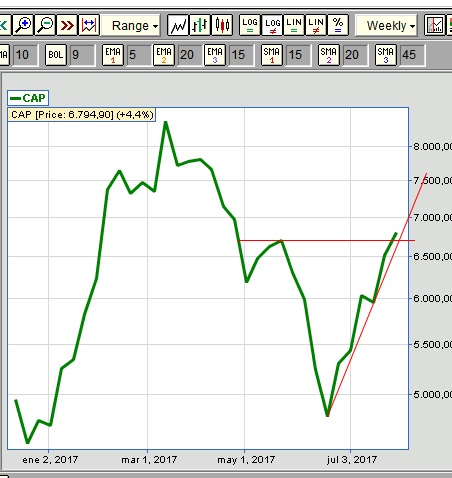This screenshot has width=452, height=478.
Task: Open the Weekly period dropdown
Action: (387, 25)
